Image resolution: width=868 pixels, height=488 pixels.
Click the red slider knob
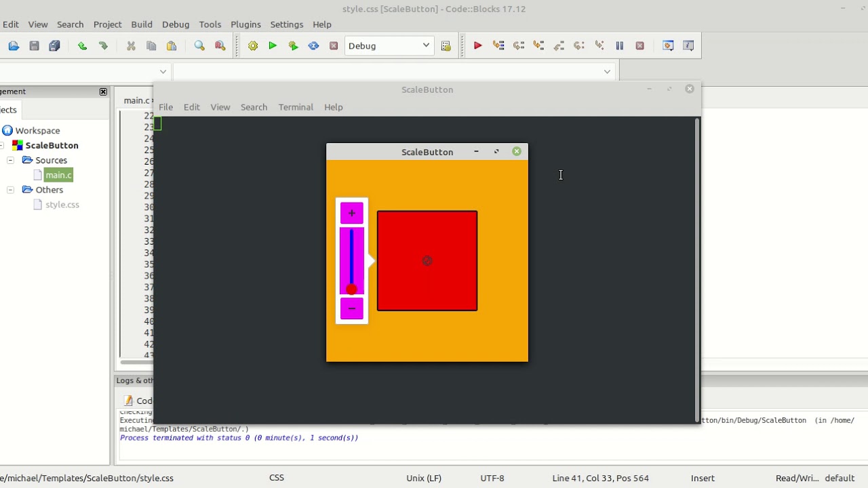[351, 290]
